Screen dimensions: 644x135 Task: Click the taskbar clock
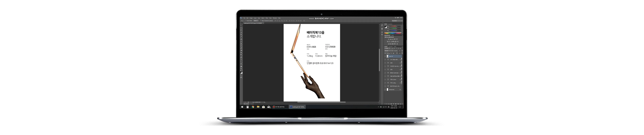pyautogui.click(x=394, y=107)
